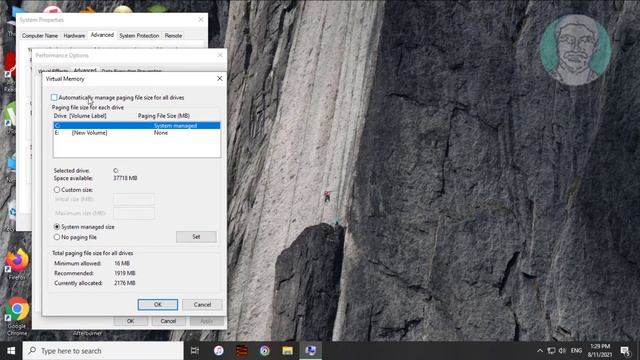Switch the ENG input language indicator
This screenshot has width=640, height=360.
[576, 351]
